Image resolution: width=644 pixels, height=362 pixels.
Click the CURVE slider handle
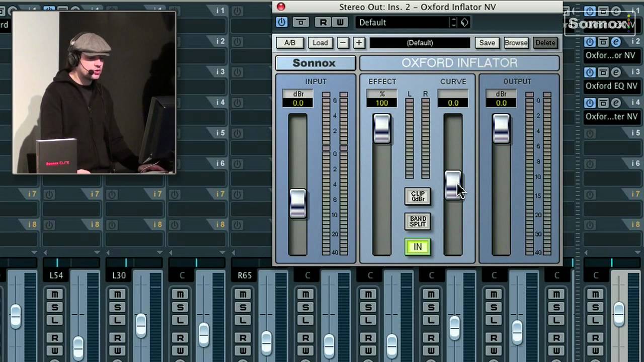click(x=453, y=185)
